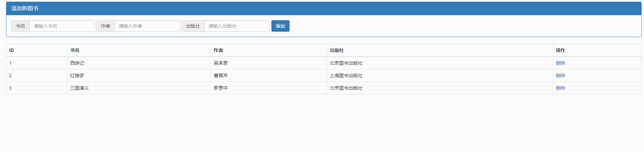Delete the 红楼梦 row via 删除

coord(561,75)
